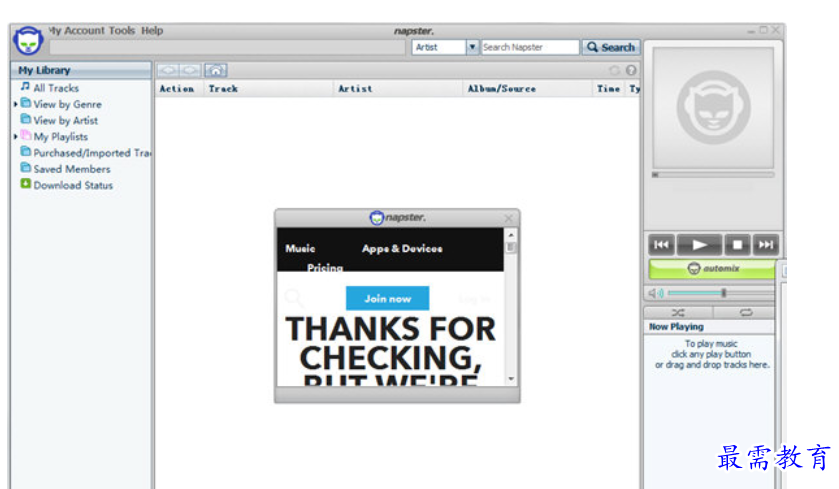Image resolution: width=839 pixels, height=489 pixels.
Task: Select View by Artist folder
Action: pyautogui.click(x=65, y=120)
